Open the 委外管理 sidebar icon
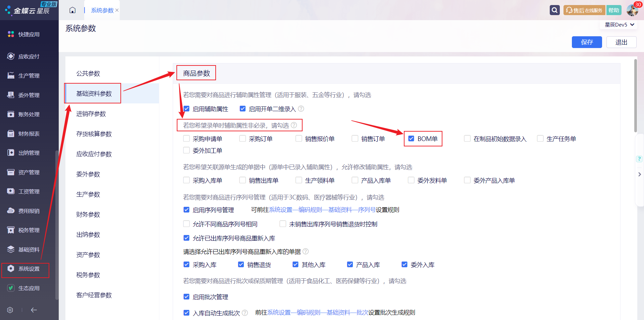The image size is (644, 320). point(11,95)
